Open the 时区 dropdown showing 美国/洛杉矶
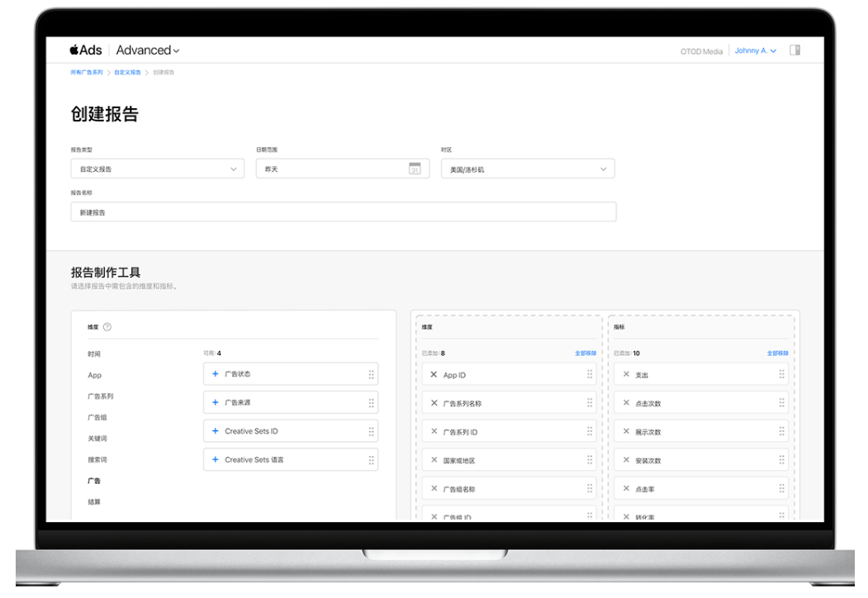Screen dimensions: 868x598 pyautogui.click(x=528, y=168)
